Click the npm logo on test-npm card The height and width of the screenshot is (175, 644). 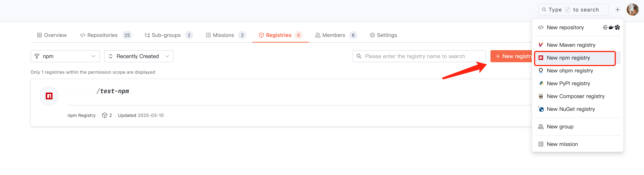tap(49, 96)
